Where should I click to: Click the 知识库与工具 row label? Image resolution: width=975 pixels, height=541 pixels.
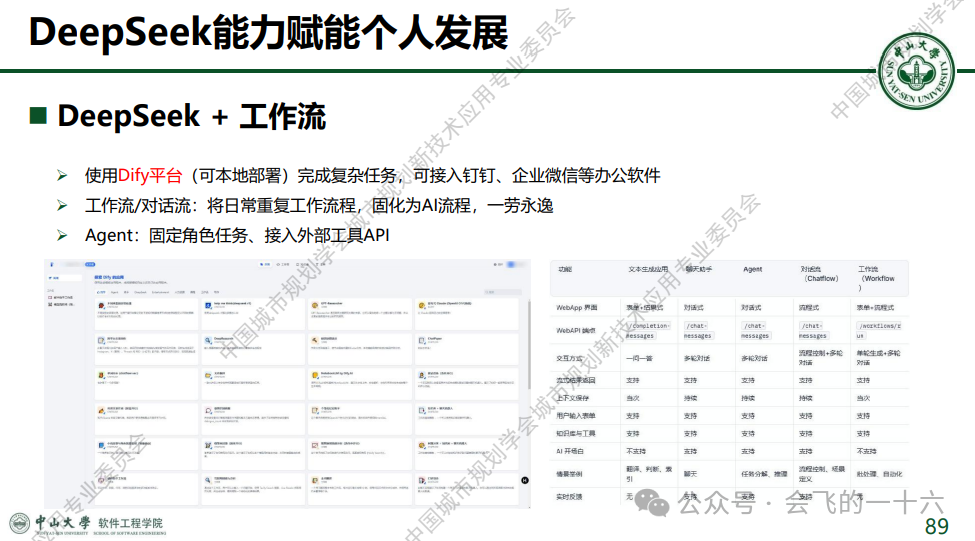575,433
